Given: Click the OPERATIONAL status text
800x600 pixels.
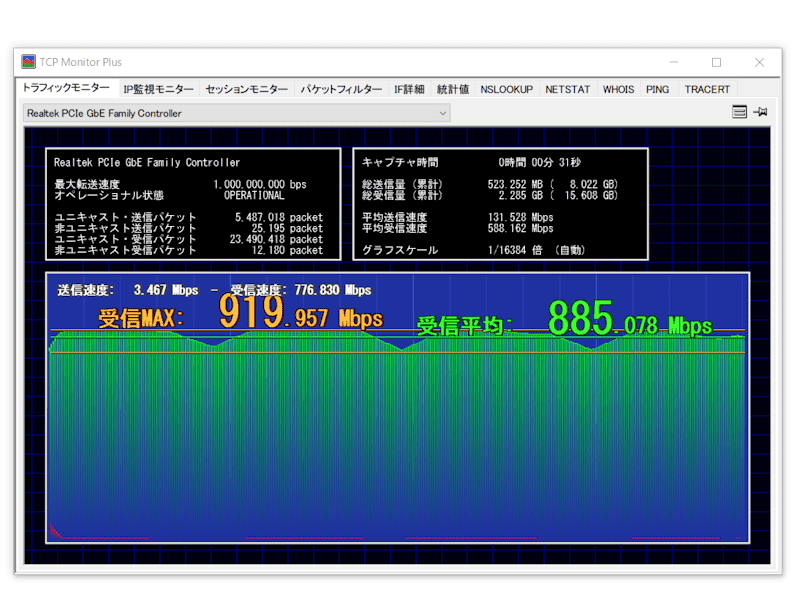Looking at the screenshot, I should pyautogui.click(x=254, y=195).
